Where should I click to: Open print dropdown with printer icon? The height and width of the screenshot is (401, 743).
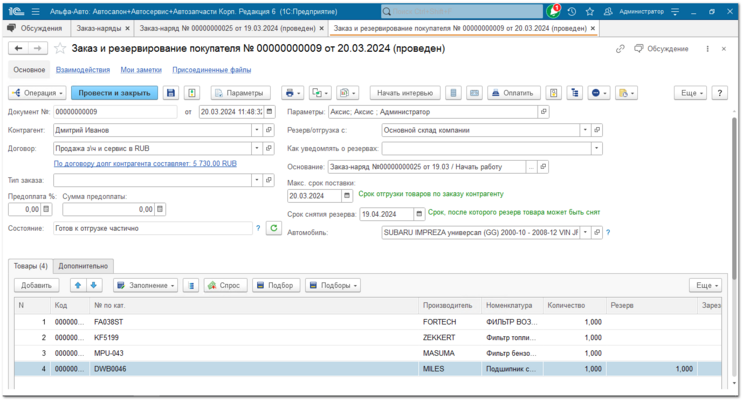coord(292,93)
